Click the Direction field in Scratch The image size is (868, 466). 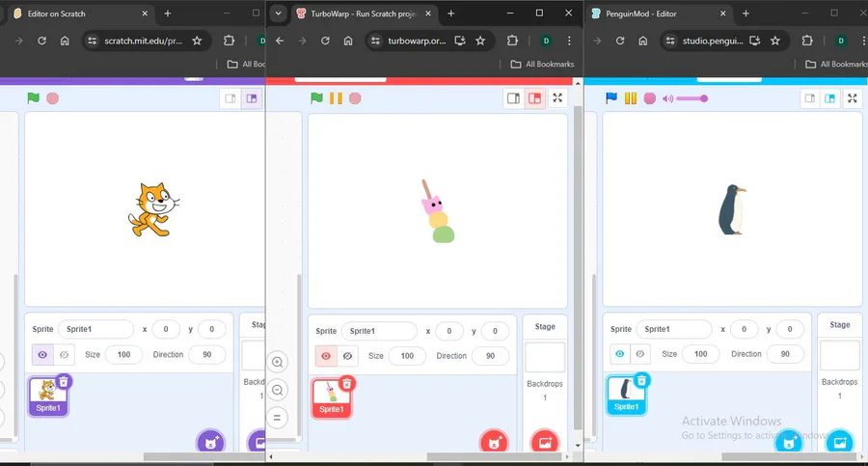click(206, 355)
